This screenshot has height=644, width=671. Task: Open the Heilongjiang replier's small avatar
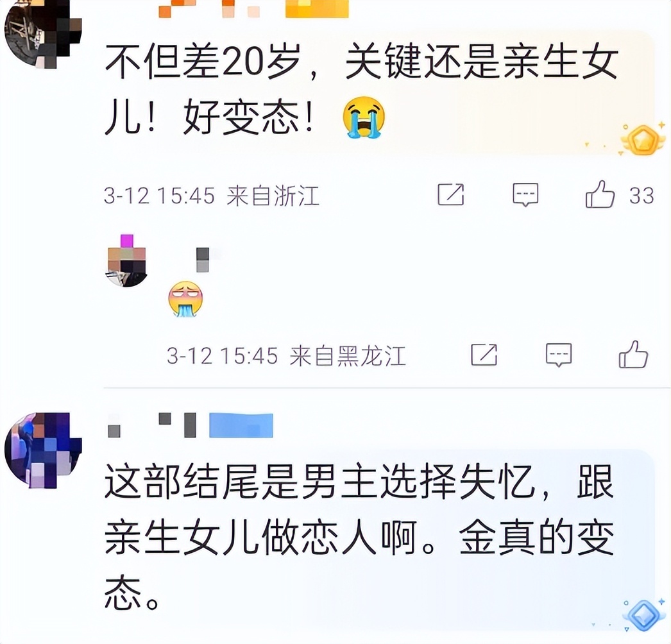click(x=126, y=262)
